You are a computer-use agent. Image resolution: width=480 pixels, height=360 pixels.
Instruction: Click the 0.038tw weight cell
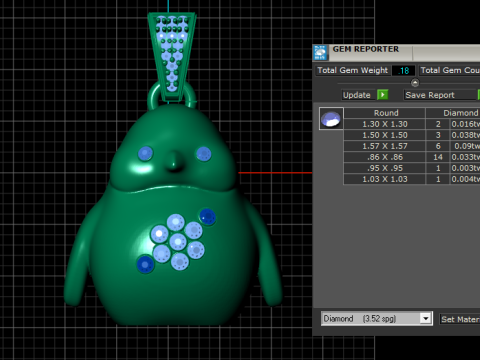point(465,135)
